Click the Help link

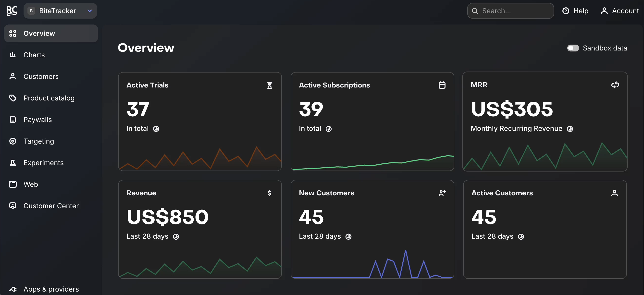point(575,11)
